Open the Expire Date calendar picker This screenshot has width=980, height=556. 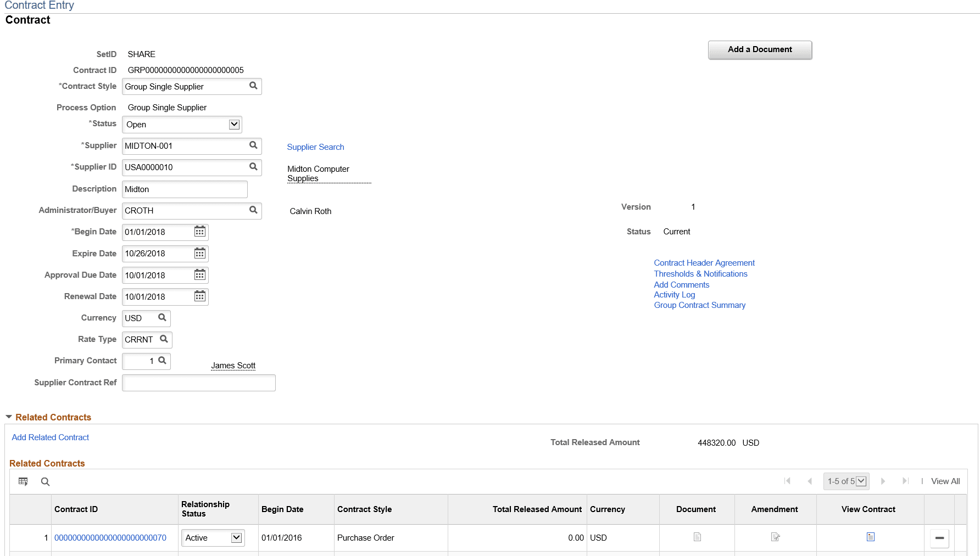click(x=200, y=253)
